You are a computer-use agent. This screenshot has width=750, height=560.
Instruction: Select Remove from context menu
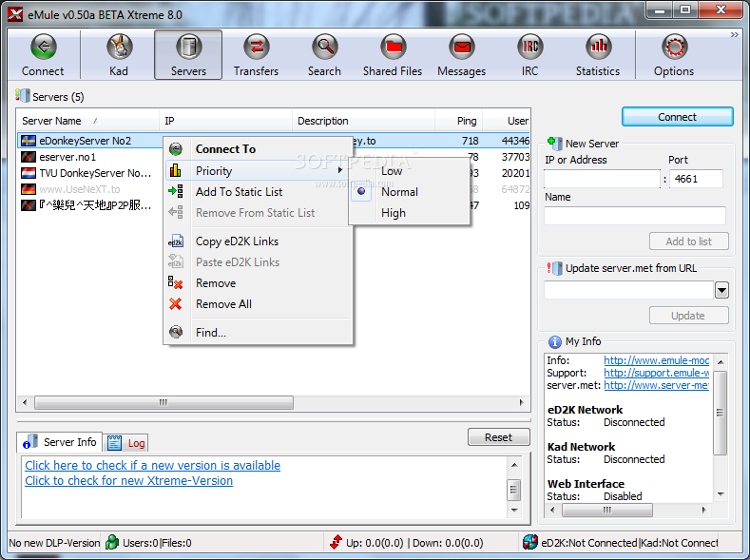[x=259, y=283]
